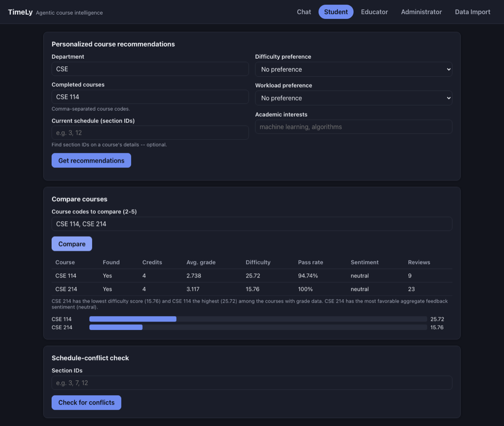Click the Compare button
504x426 pixels.
(72, 244)
